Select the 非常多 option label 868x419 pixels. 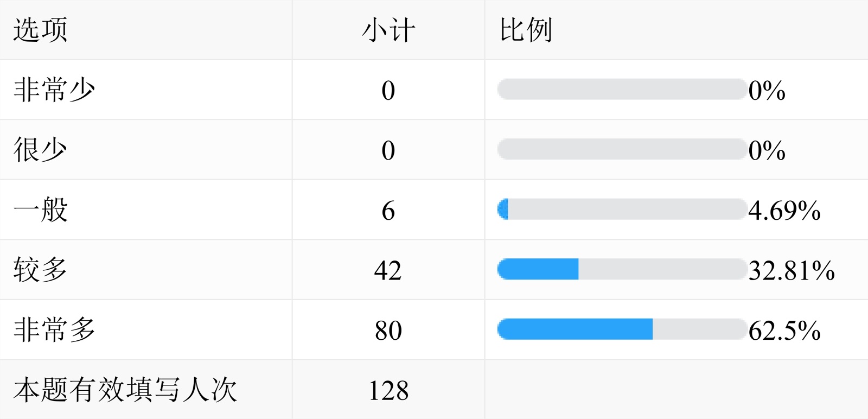pos(54,330)
